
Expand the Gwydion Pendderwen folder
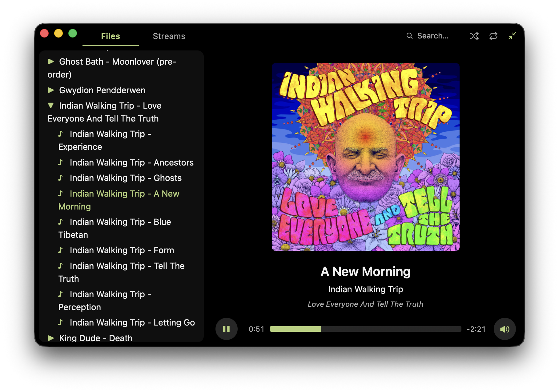pos(51,90)
